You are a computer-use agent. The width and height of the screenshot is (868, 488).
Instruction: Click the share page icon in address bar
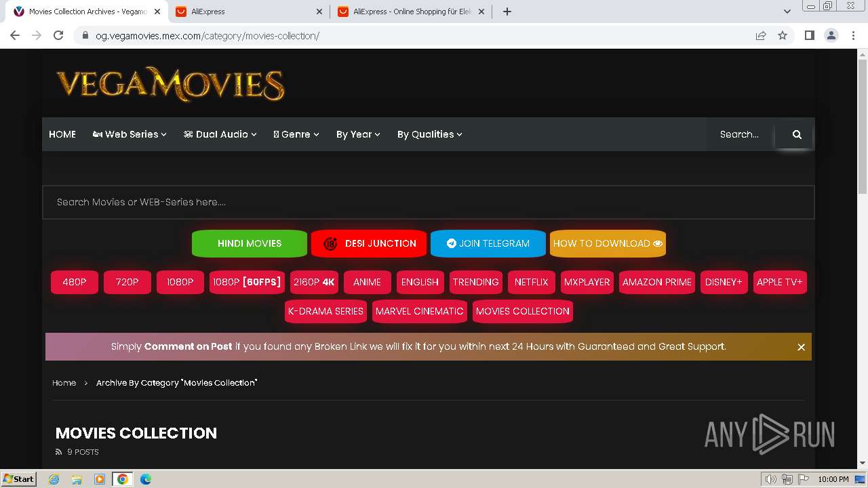tap(761, 36)
